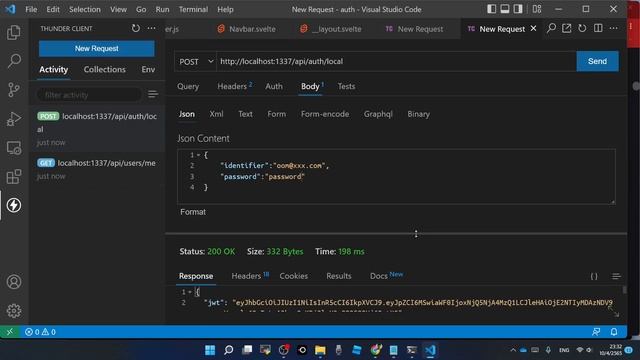Open the Query request tab
The image size is (640, 360).
point(188,87)
